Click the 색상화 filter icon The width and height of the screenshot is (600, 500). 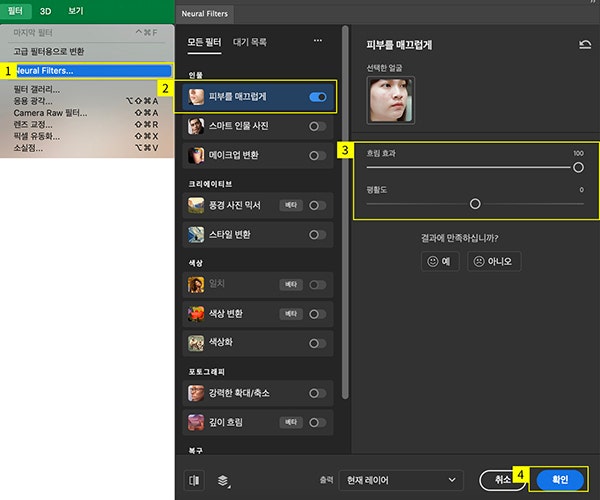coord(196,343)
